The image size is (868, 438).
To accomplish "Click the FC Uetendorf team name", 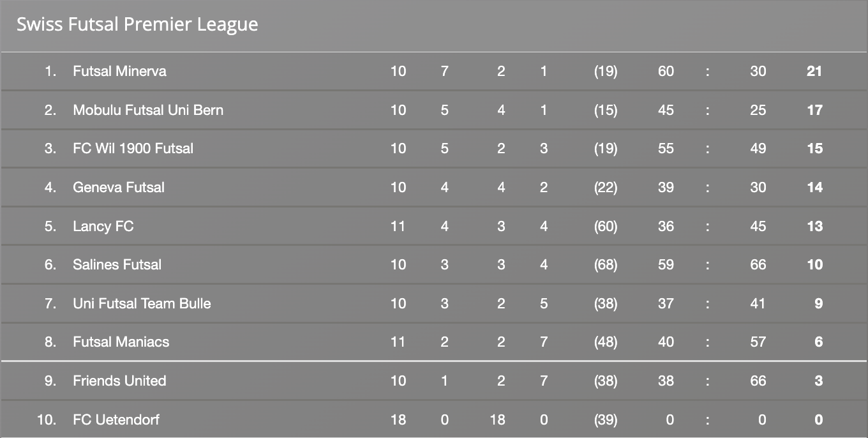I will point(116,420).
